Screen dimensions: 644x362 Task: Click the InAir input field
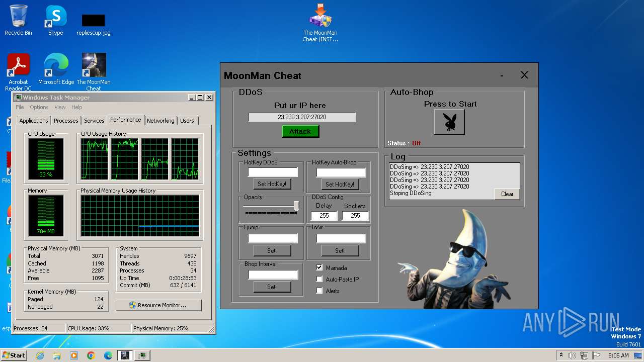pos(341,238)
